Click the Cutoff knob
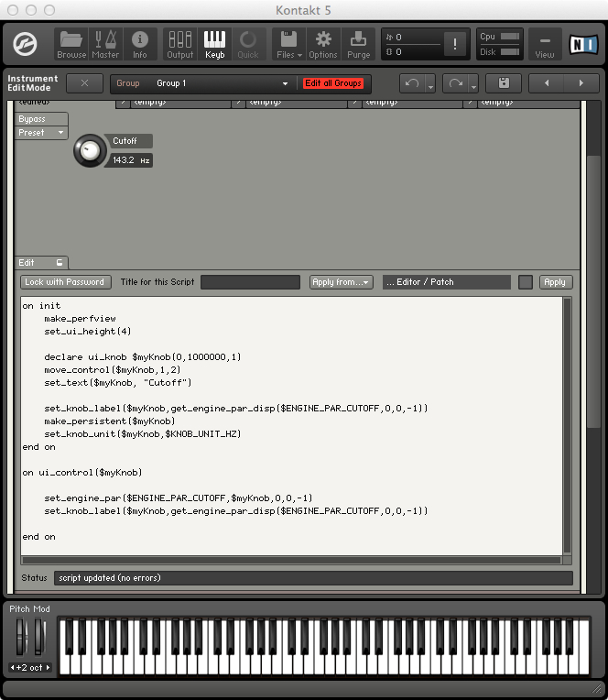The width and height of the screenshot is (608, 700). point(89,151)
